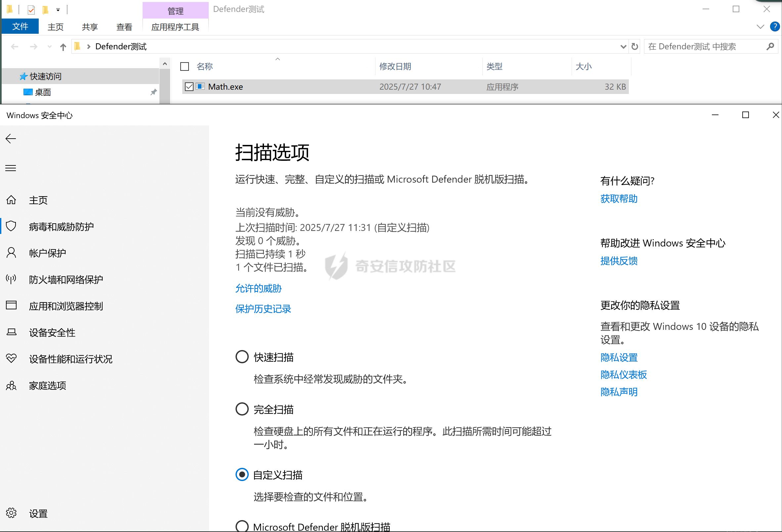The image size is (782, 532).
Task: Open the quick access toolbar customize dropdown
Action: (x=58, y=10)
